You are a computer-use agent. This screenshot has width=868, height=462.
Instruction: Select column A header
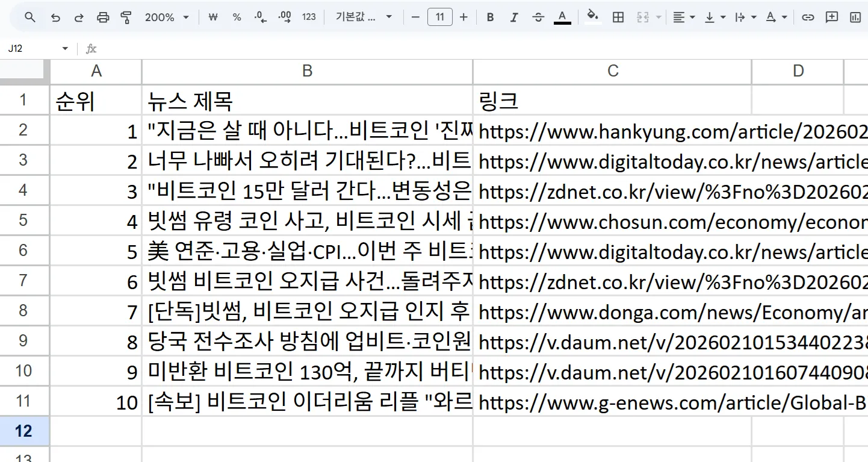[x=96, y=71]
